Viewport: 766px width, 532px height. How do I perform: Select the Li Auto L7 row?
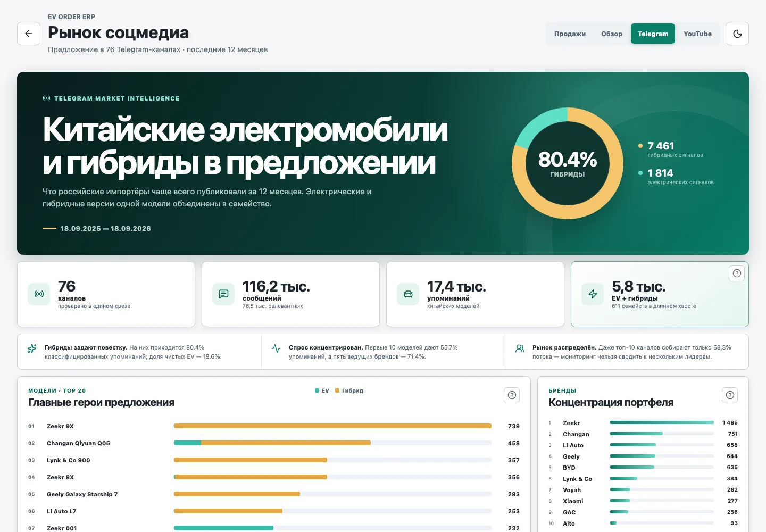274,511
